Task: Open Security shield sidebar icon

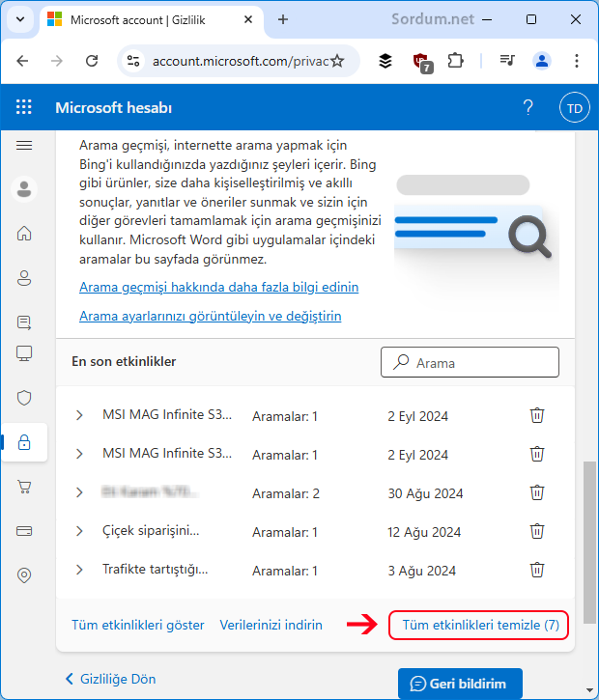Action: pos(24,398)
